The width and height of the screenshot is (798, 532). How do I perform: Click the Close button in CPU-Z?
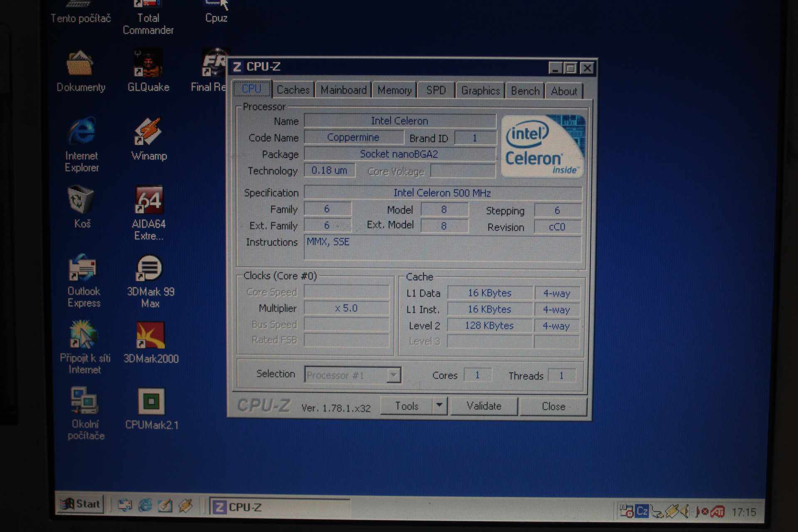coord(553,406)
